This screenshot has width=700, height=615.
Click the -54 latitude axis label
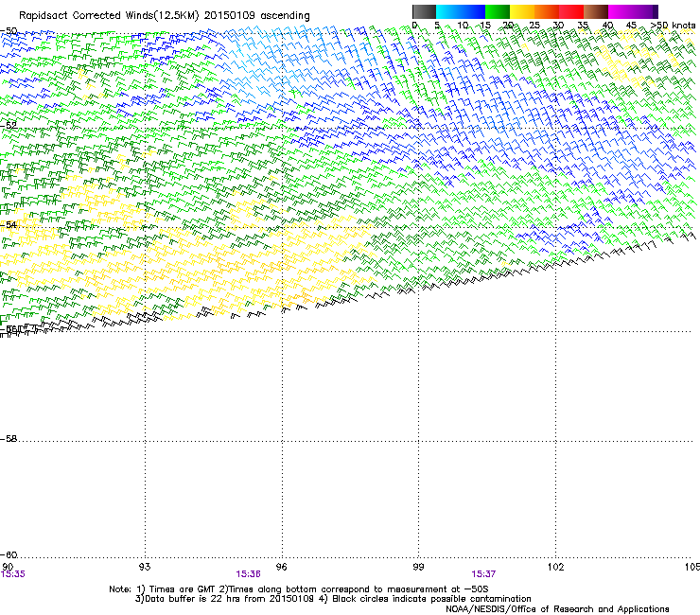(9, 224)
